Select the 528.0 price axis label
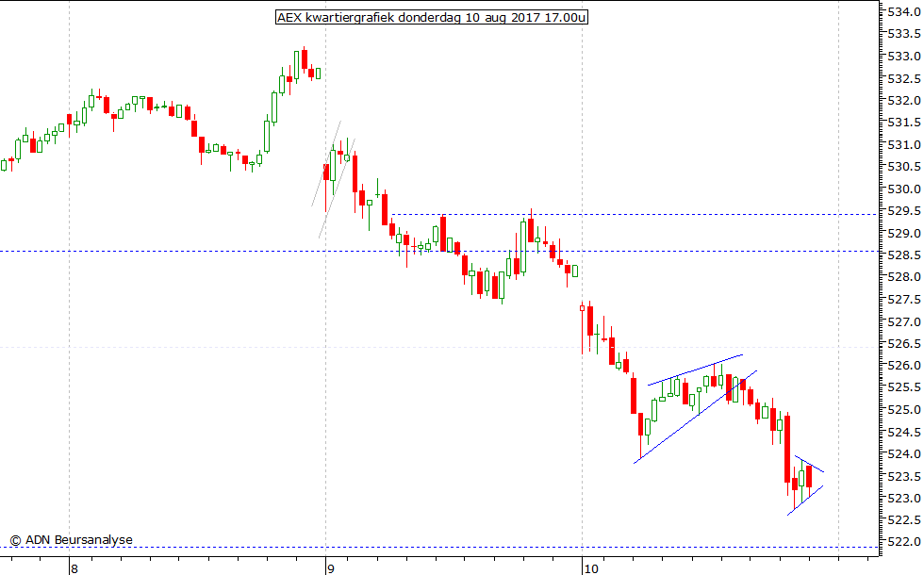 coord(904,277)
